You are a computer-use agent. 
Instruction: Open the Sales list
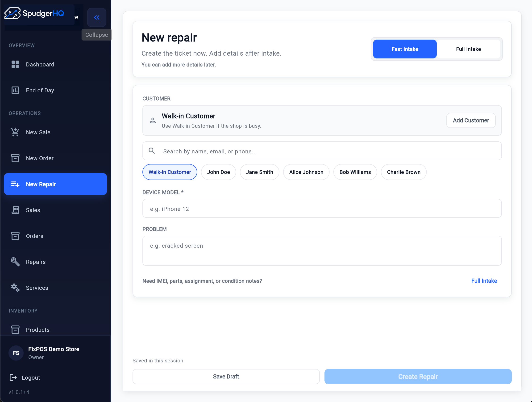pos(55,210)
